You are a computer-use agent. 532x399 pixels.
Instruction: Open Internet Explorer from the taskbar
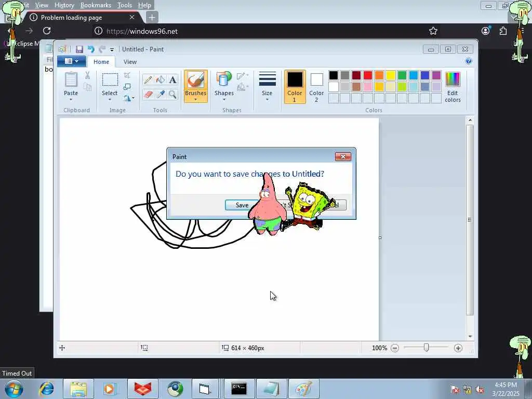point(46,389)
